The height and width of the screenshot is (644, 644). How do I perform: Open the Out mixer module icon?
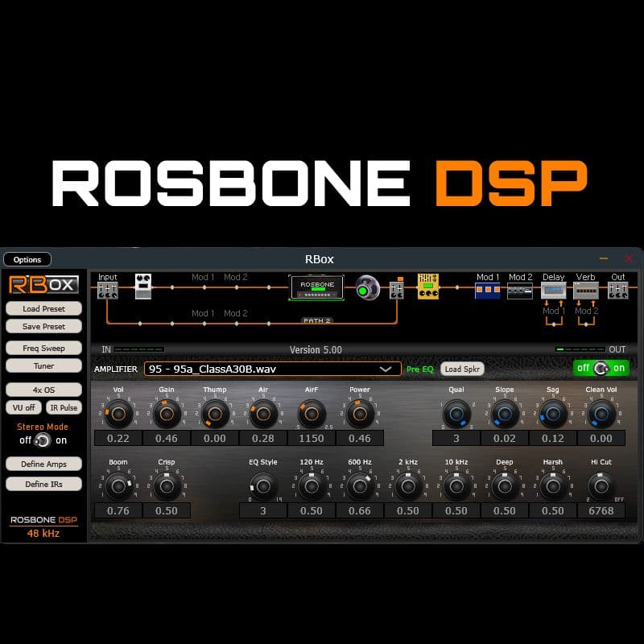click(617, 291)
